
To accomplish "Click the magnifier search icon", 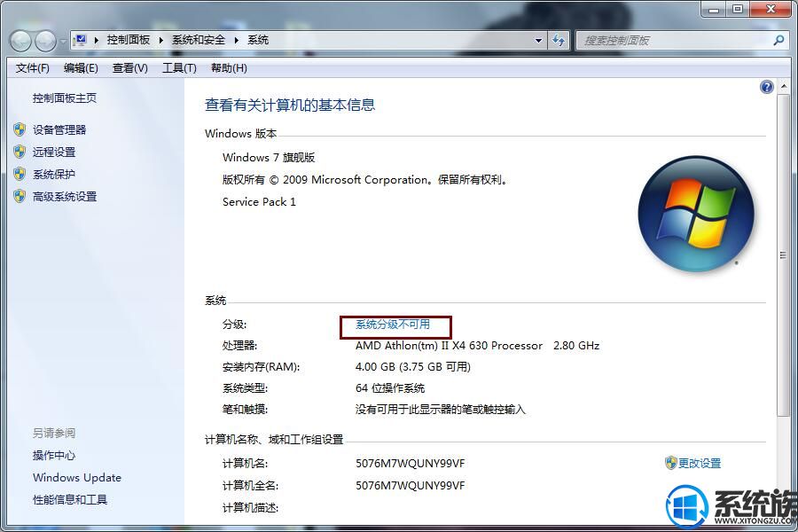I will pyautogui.click(x=778, y=40).
